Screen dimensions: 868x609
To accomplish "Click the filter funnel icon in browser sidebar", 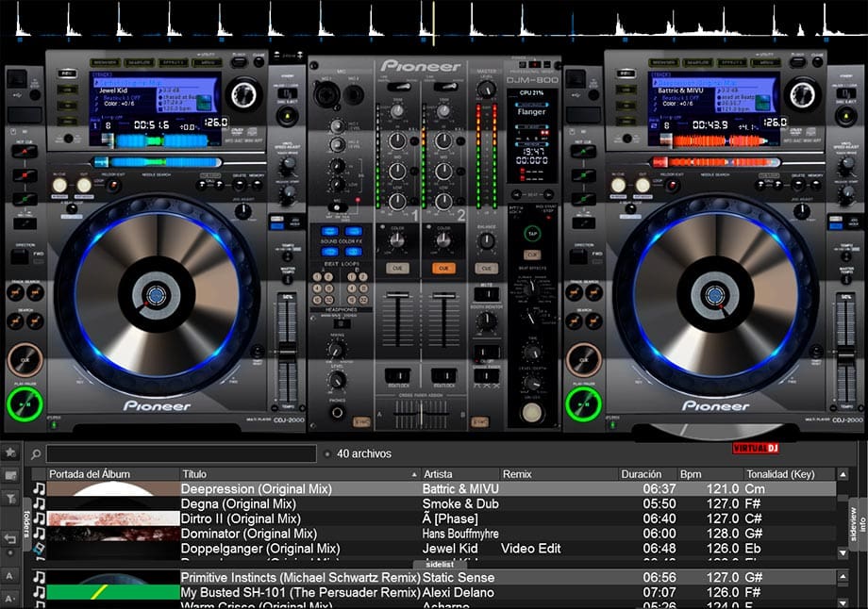I will (x=10, y=499).
